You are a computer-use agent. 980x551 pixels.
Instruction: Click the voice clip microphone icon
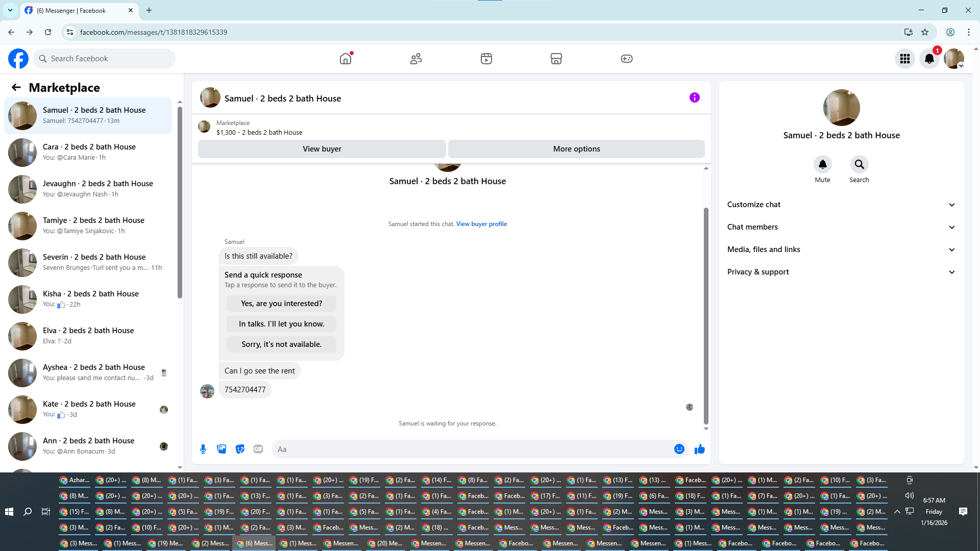pyautogui.click(x=203, y=449)
